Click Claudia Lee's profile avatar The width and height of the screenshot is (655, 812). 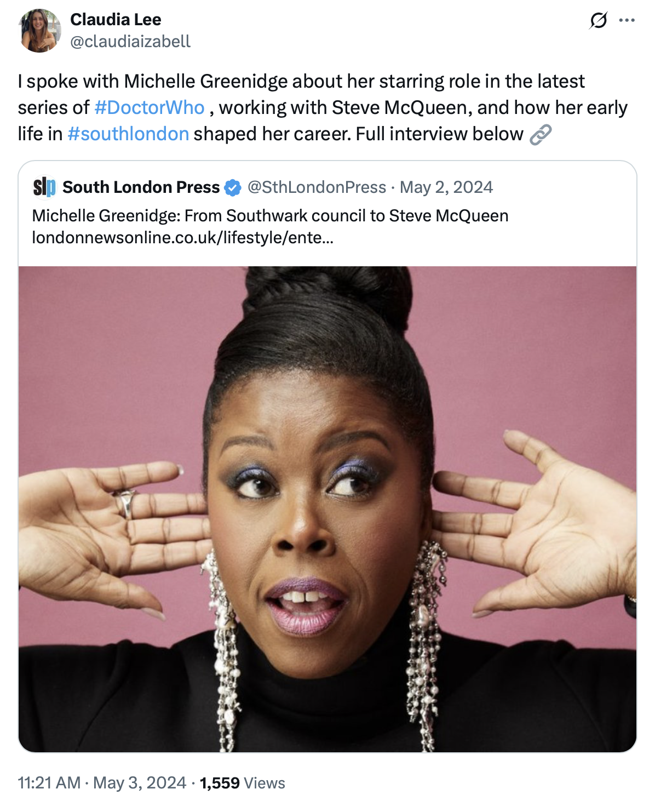pos(39,31)
